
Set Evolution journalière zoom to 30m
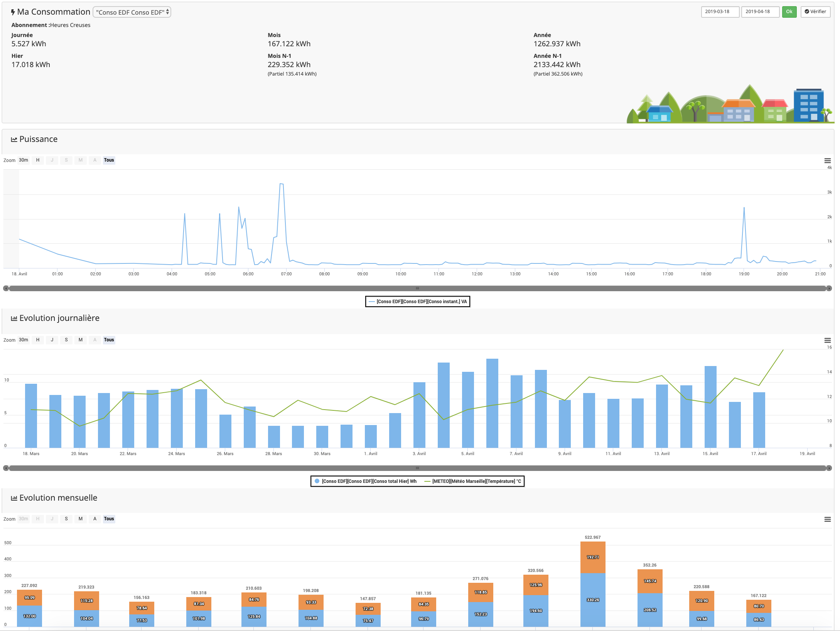(24, 340)
